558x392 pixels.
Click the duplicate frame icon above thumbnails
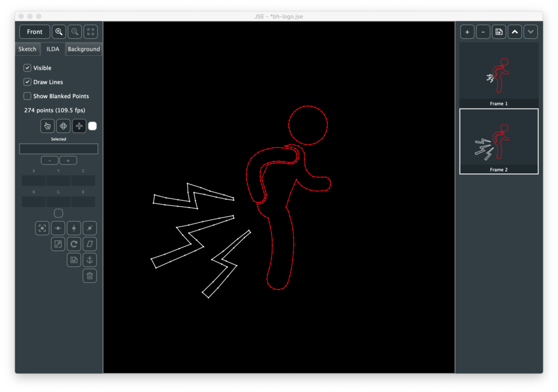click(x=499, y=32)
